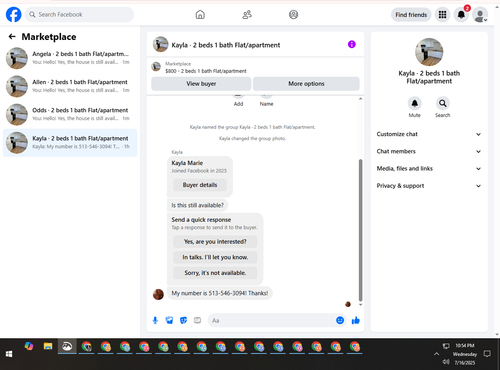Image resolution: width=500 pixels, height=370 pixels.
Task: Click the chat scroll down arrow
Action: 360,304
